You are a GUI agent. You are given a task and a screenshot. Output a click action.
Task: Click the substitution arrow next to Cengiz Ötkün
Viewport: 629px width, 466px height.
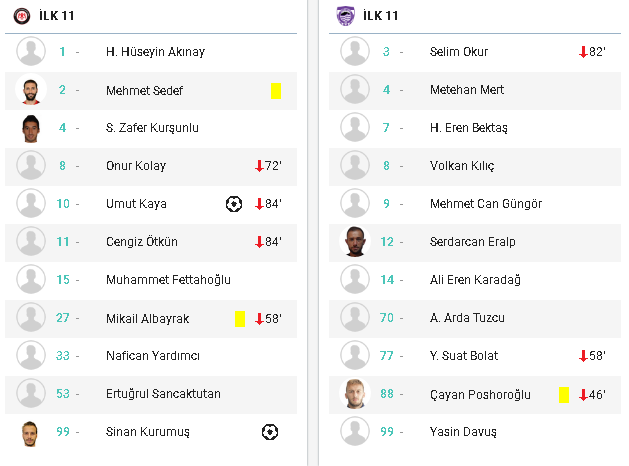(259, 242)
